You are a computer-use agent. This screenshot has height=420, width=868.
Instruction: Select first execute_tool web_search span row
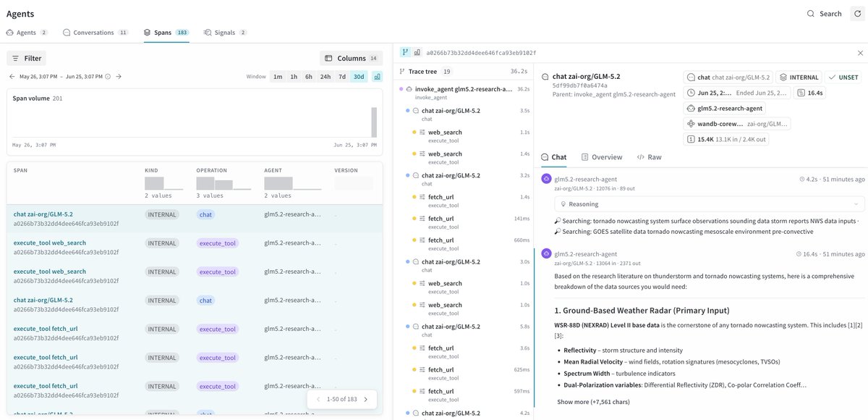coord(195,247)
